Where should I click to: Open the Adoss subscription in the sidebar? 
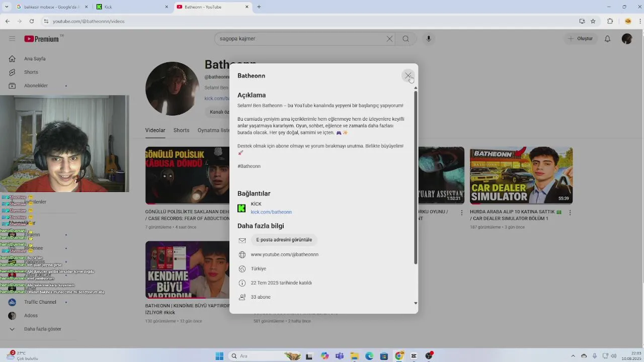[x=31, y=316]
